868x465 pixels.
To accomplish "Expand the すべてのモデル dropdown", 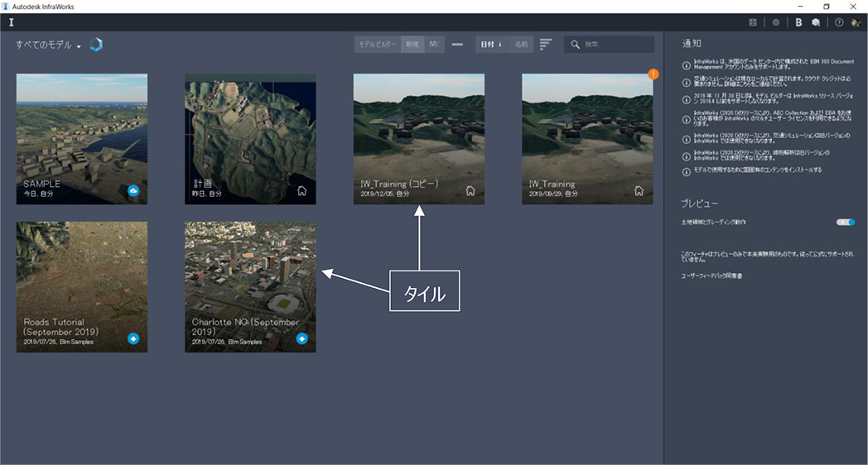I will pyautogui.click(x=80, y=46).
